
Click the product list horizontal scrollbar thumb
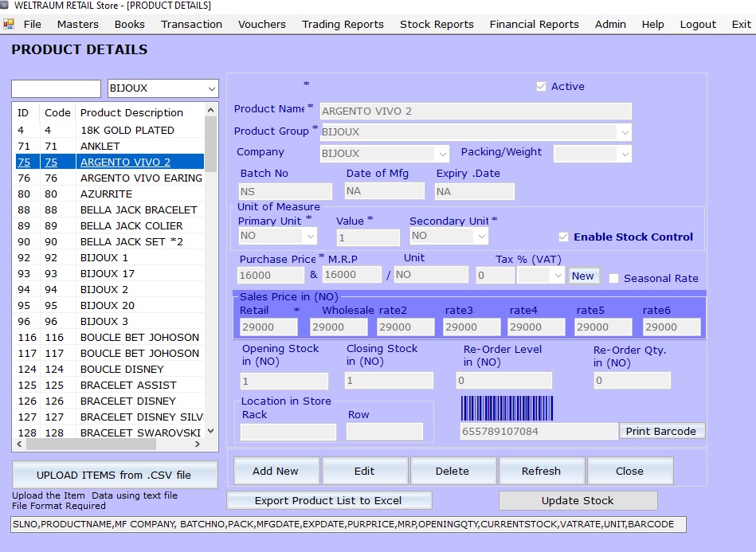[91, 444]
